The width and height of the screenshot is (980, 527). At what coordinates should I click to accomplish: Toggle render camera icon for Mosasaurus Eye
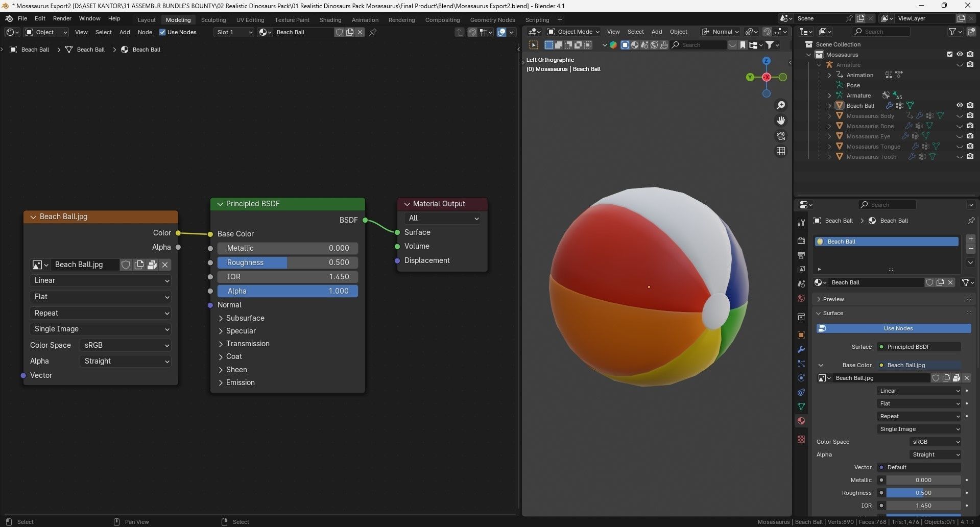970,136
